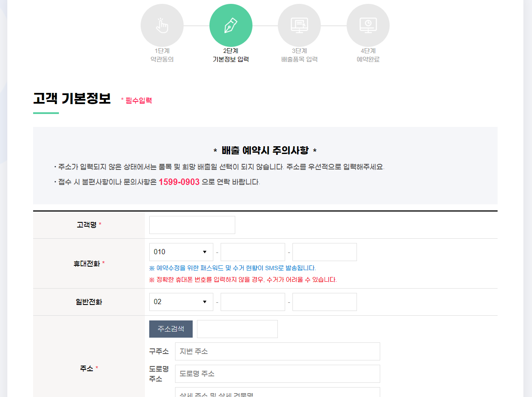This screenshot has height=397, width=532.
Task: Click the last landline number input box
Action: click(324, 302)
